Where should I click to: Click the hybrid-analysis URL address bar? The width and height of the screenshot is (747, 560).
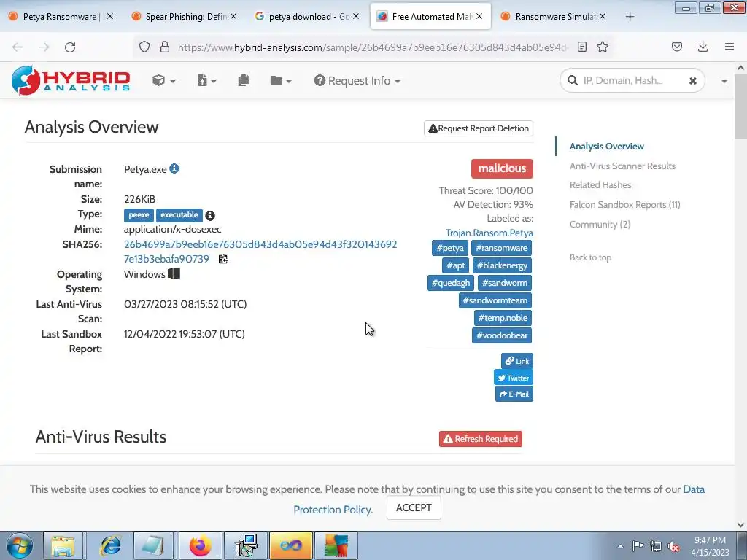click(x=373, y=47)
